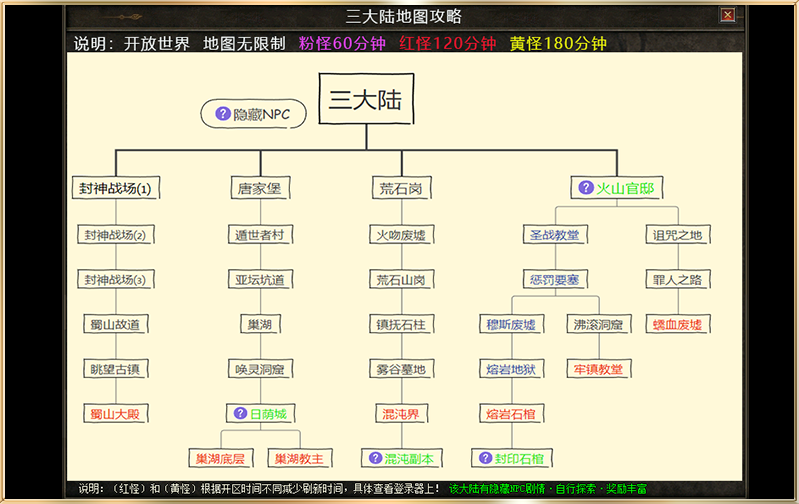Image resolution: width=799 pixels, height=504 pixels.
Task: Click the 圣战教堂 map node
Action: click(554, 235)
